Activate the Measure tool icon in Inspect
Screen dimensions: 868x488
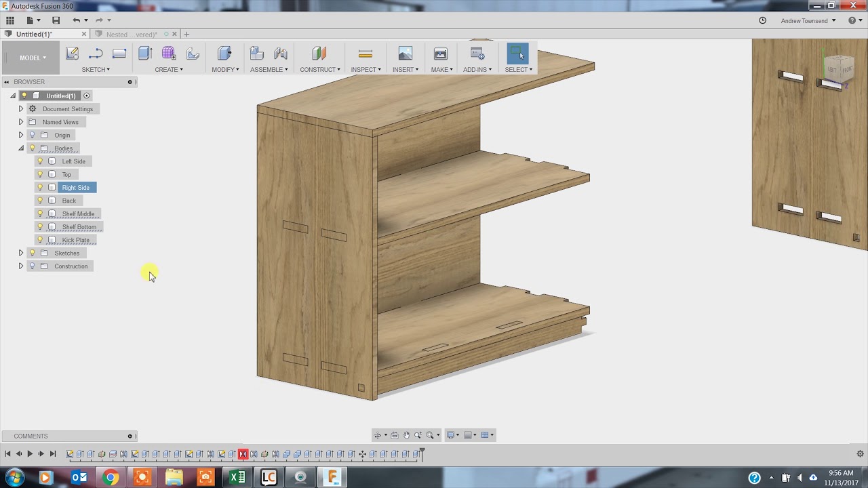(x=366, y=54)
